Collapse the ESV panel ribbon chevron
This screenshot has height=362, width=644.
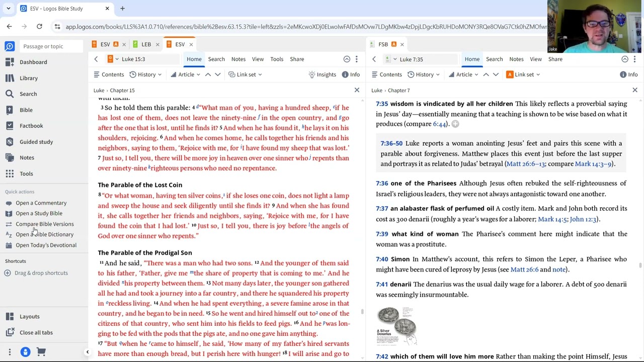point(347,59)
